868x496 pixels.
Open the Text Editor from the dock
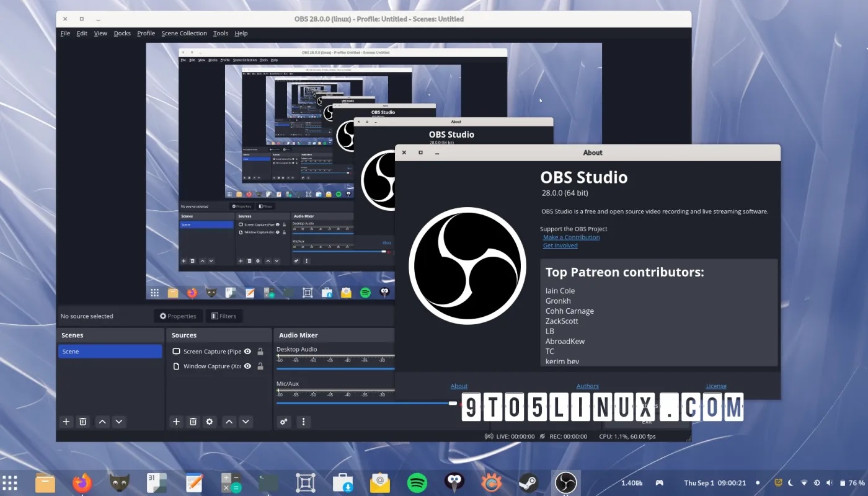point(194,482)
